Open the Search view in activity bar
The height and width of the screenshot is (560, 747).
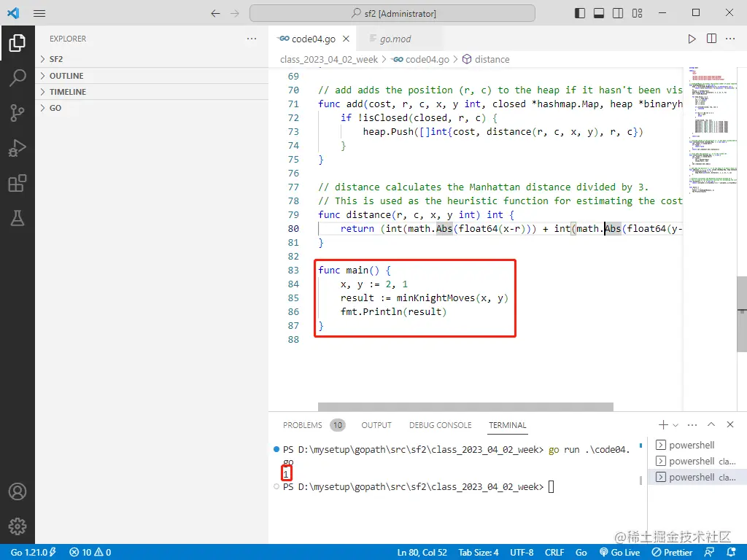point(18,77)
